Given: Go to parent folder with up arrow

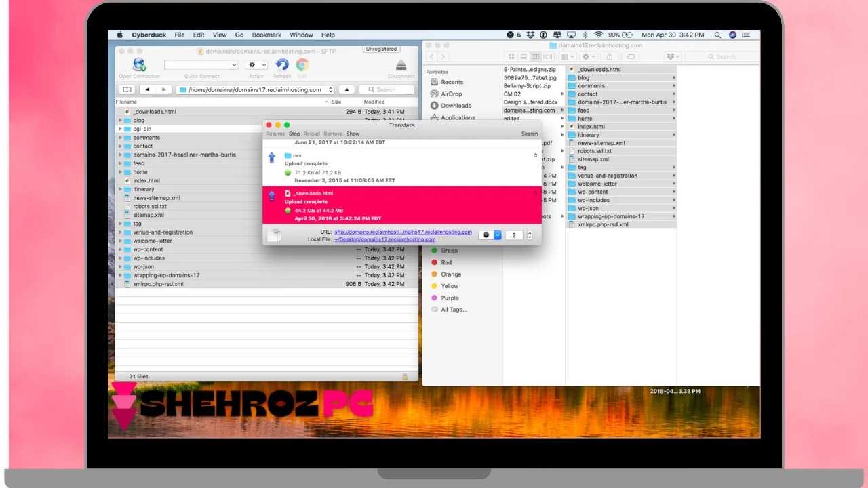Looking at the screenshot, I should click(x=347, y=89).
